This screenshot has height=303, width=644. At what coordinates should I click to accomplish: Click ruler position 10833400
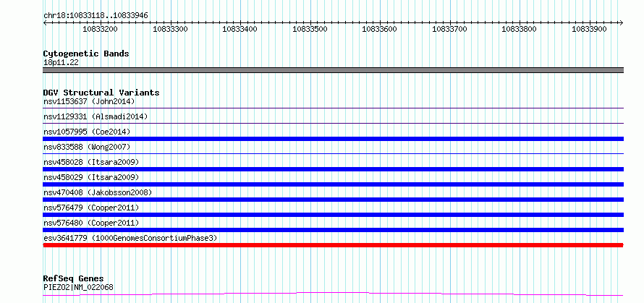click(240, 29)
